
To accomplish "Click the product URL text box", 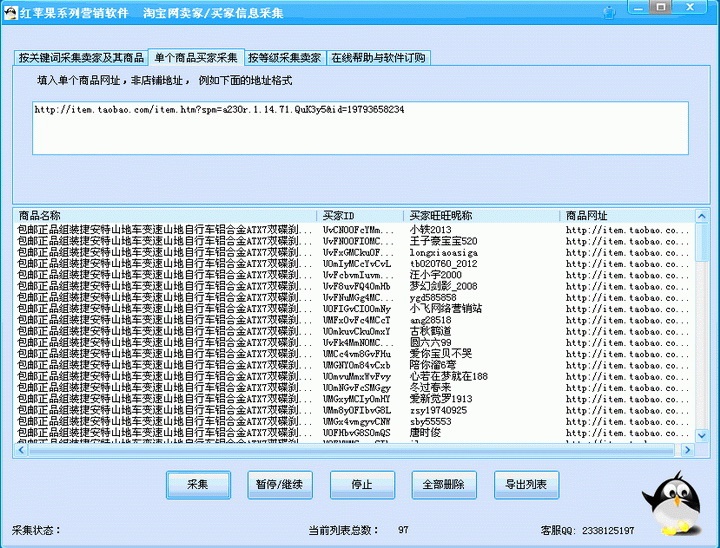I will [360, 128].
